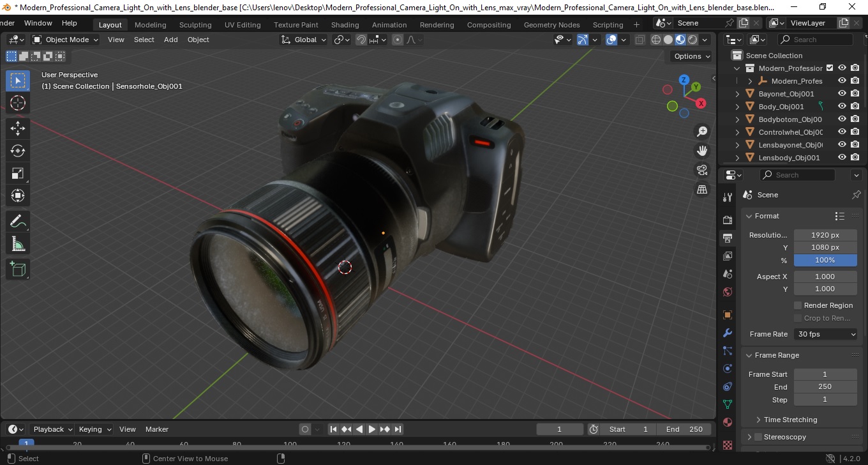Open the Options dropdown in the viewport

click(x=692, y=56)
